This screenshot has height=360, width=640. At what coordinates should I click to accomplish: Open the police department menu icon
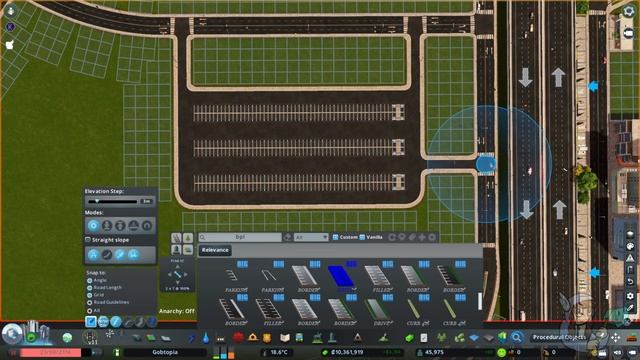pyautogui.click(x=267, y=338)
